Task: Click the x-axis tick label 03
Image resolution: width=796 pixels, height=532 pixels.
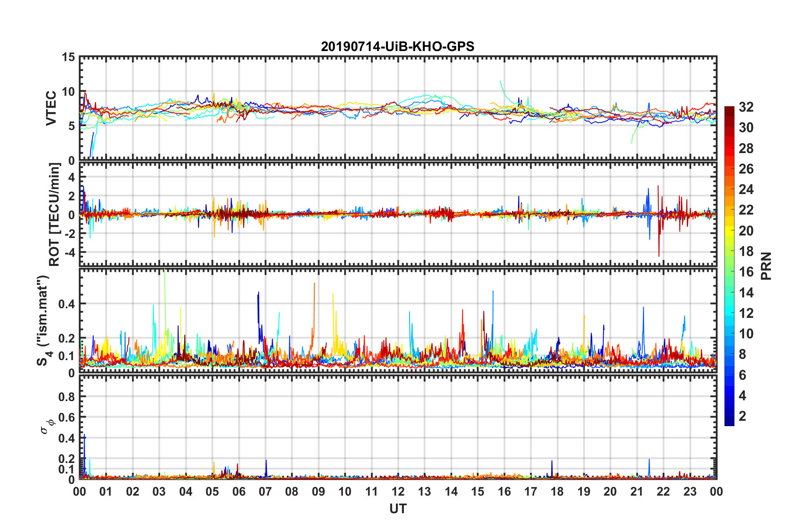Action: [x=159, y=491]
